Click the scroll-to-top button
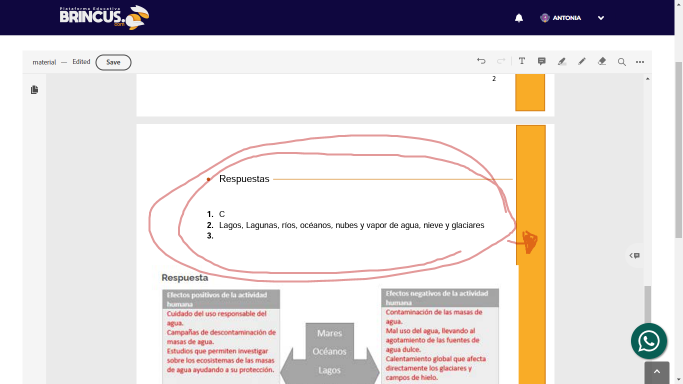 [x=657, y=372]
